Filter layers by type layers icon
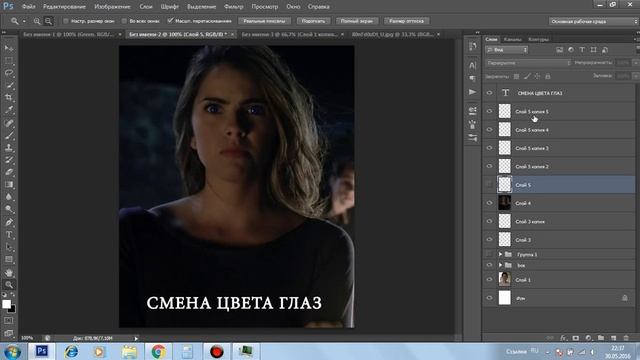 pos(582,50)
